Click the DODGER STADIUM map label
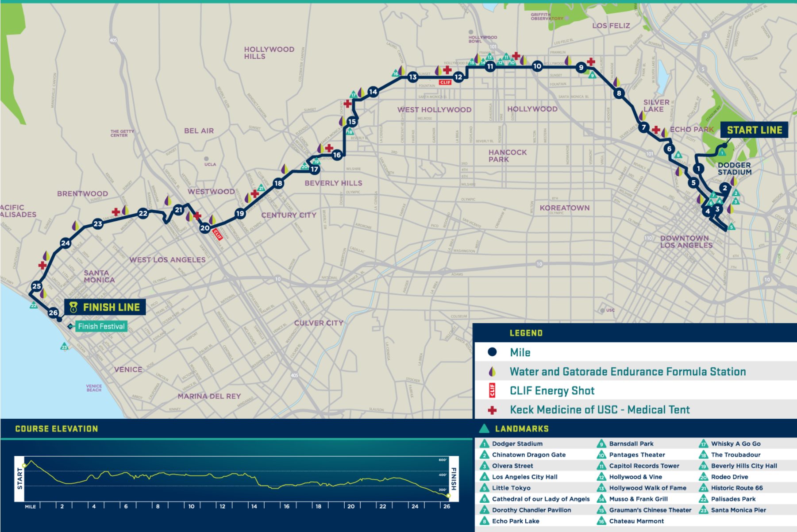The width and height of the screenshot is (797, 532). (735, 169)
